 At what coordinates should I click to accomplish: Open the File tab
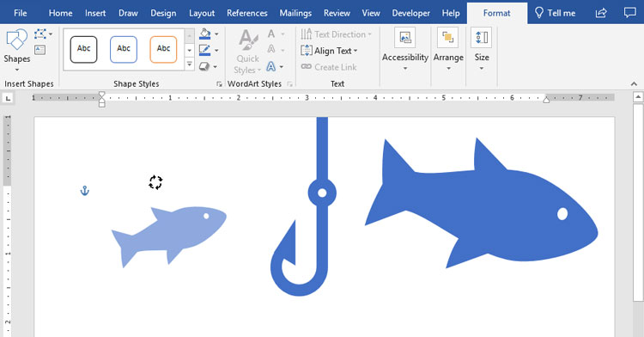(20, 13)
